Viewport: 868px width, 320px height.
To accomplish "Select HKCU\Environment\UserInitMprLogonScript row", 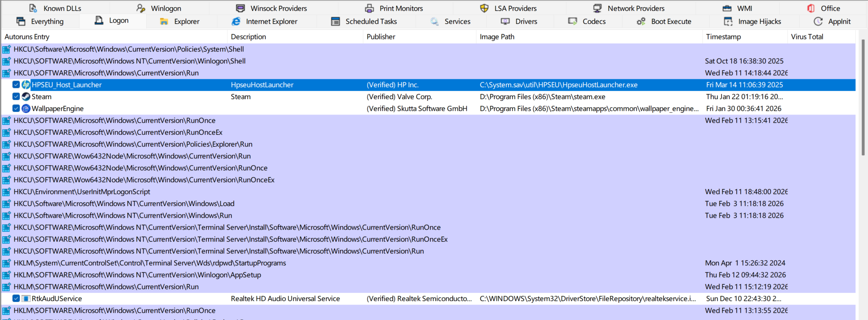I will coord(428,192).
